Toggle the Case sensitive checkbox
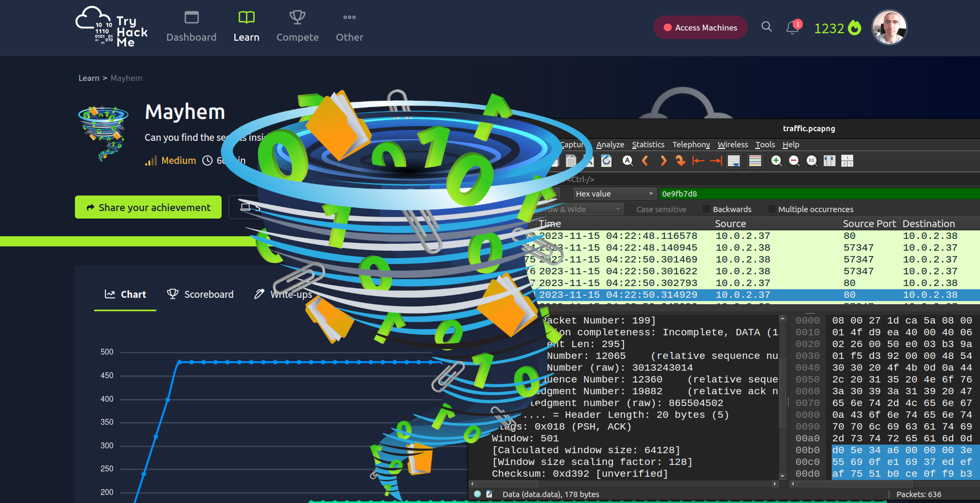The height and width of the screenshot is (503, 980). click(630, 209)
